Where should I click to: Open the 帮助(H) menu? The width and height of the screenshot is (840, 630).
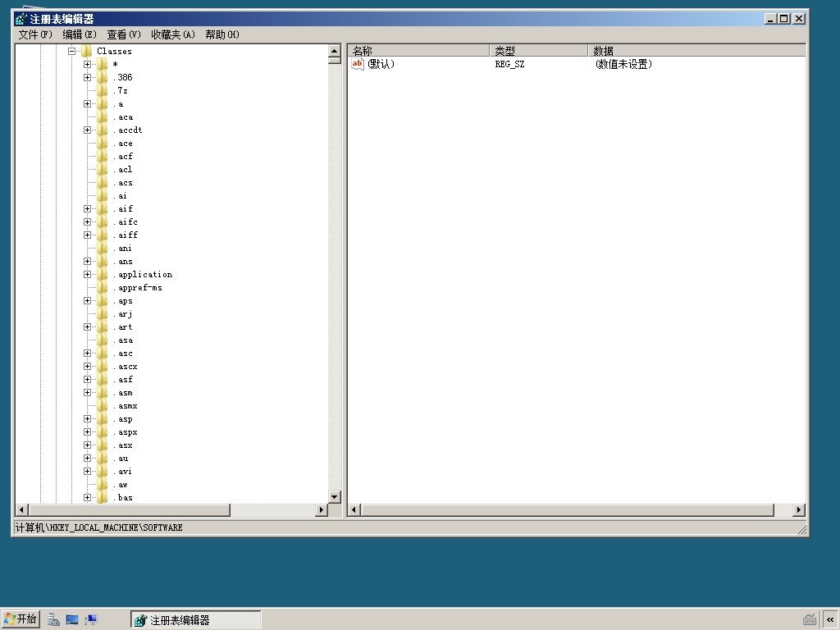tap(222, 34)
